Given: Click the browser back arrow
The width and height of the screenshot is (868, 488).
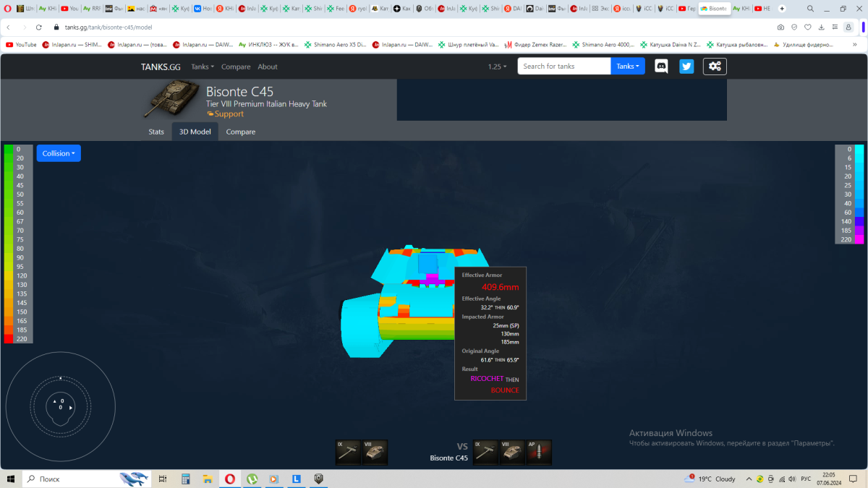Looking at the screenshot, I should click(8, 27).
